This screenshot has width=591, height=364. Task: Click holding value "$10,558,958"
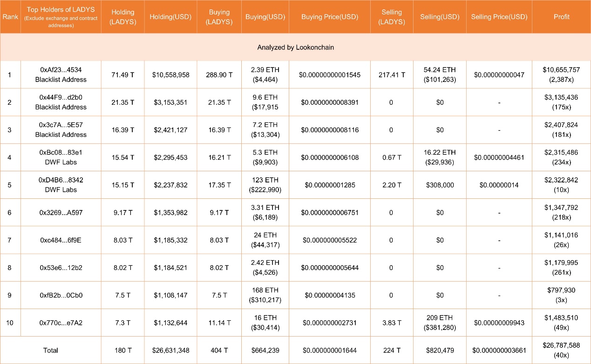(x=171, y=74)
